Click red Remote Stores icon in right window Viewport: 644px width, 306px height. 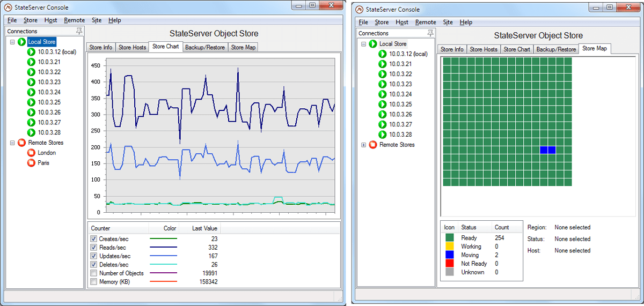pos(372,145)
